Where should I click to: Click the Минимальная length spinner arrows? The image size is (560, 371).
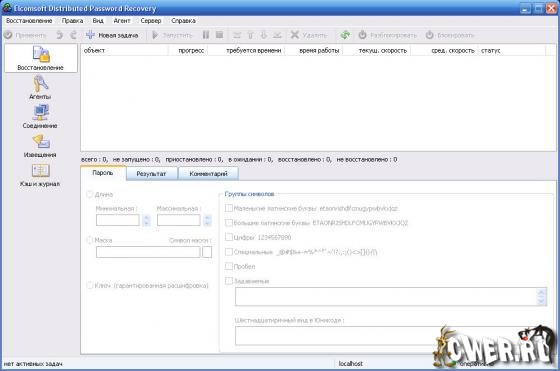[x=146, y=220]
